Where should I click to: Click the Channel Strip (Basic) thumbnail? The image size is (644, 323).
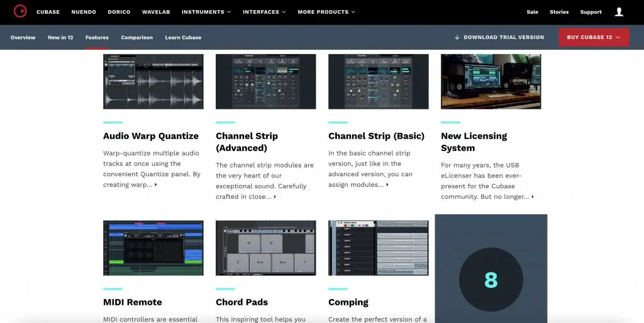(378, 81)
